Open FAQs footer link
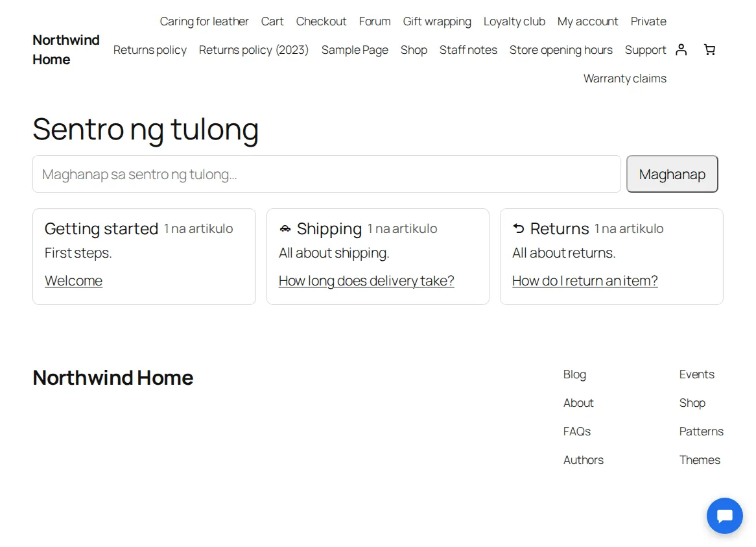Image resolution: width=756 pixels, height=547 pixels. (576, 432)
